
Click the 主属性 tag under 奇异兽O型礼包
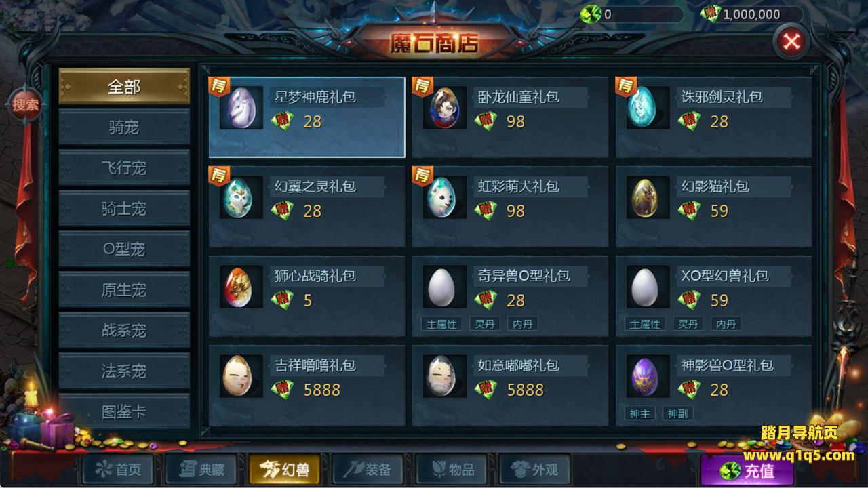[441, 324]
